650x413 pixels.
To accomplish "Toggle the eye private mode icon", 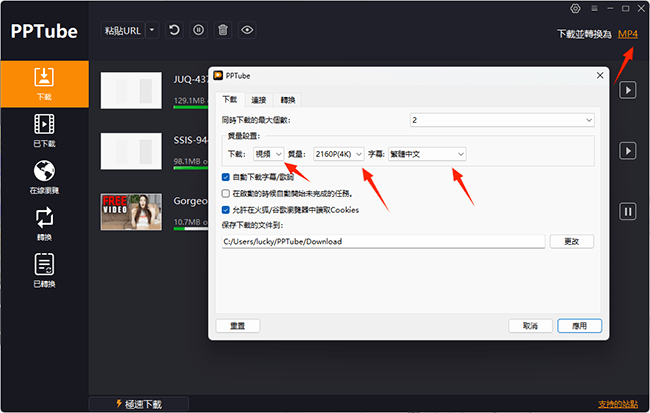I will point(246,30).
